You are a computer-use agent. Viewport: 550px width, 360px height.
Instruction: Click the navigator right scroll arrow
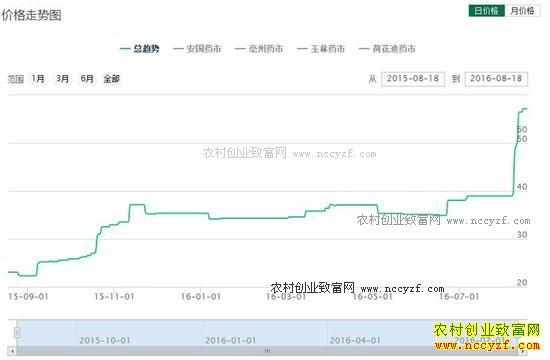pyautogui.click(x=523, y=351)
